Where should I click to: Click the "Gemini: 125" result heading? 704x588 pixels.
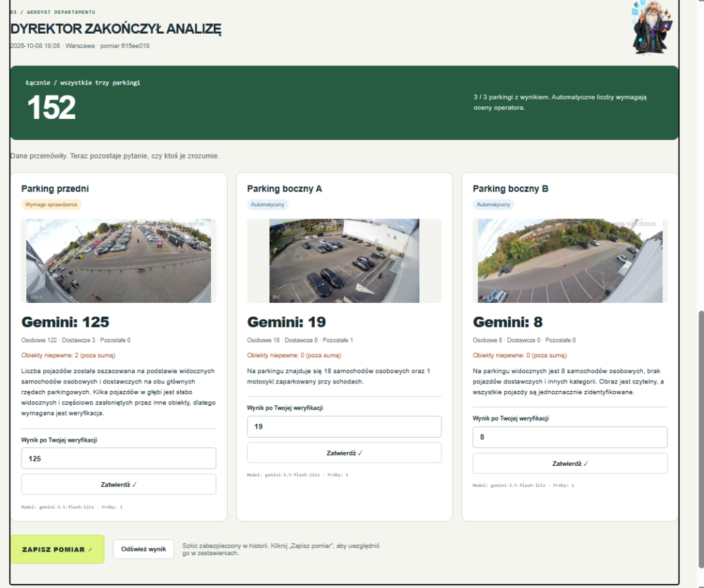coord(65,322)
